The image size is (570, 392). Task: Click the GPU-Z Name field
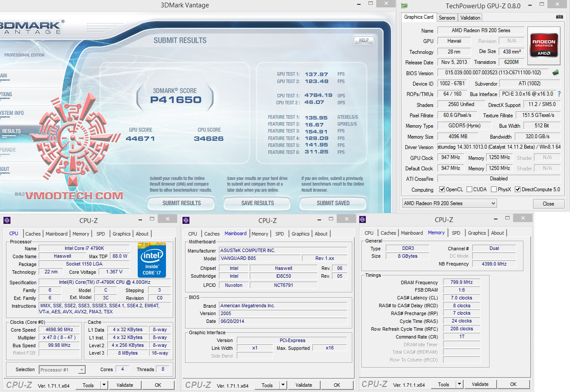click(481, 30)
